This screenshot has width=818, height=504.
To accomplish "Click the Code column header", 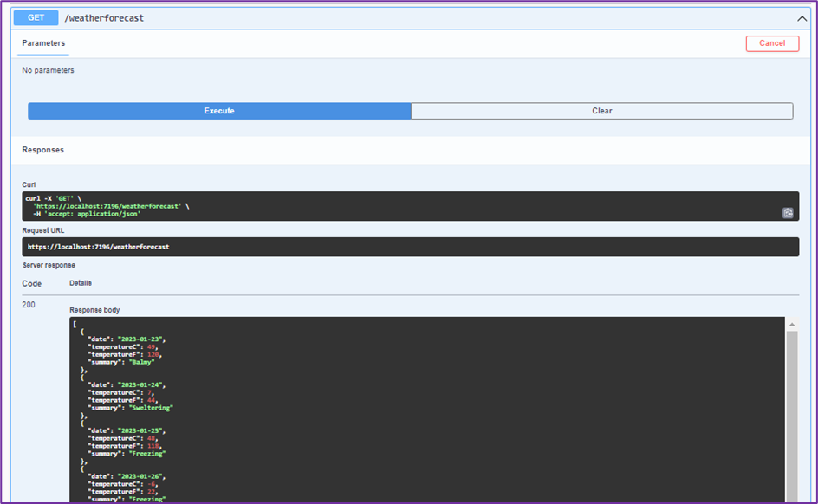I will tap(32, 283).
